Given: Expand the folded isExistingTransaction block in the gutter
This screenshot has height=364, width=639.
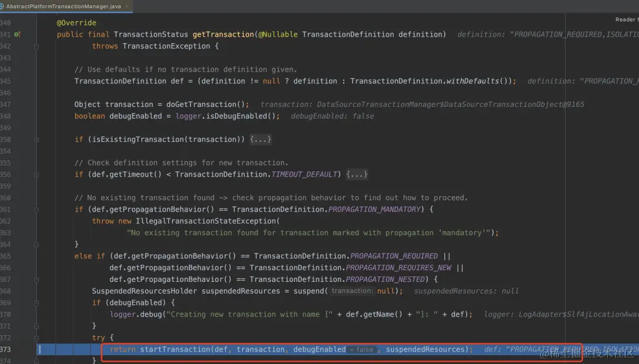Looking at the screenshot, I should pyautogui.click(x=36, y=139).
